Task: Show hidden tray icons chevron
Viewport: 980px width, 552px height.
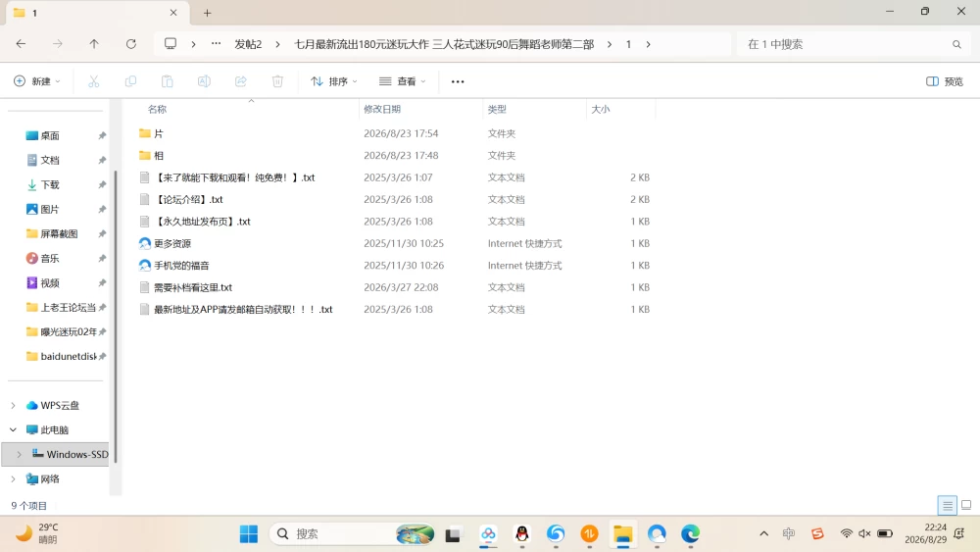Action: coord(763,533)
